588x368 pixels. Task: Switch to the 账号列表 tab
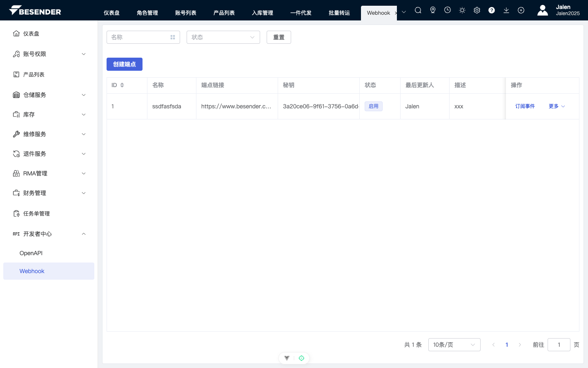186,13
